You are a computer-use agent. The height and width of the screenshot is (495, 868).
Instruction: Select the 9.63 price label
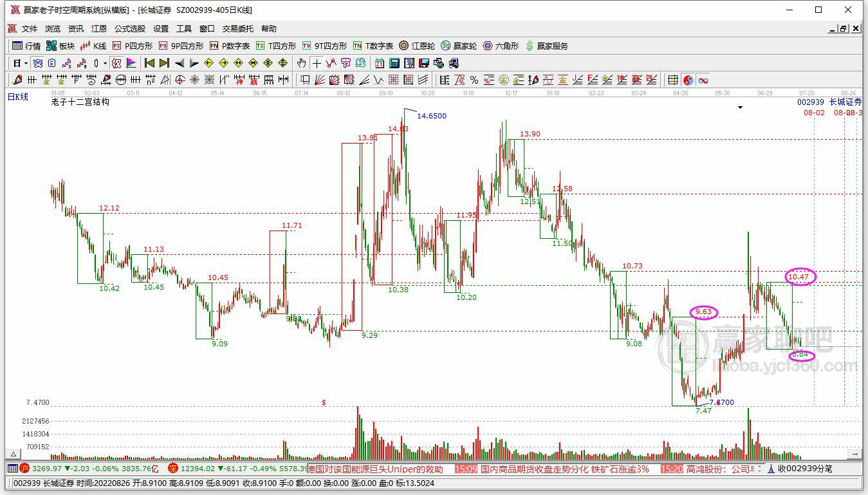pyautogui.click(x=704, y=312)
